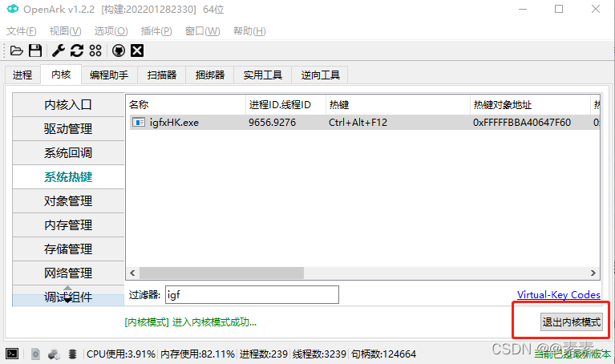Screen dimensions: 615x364
Task: Sort by the 进程ID.线程ID column header
Action: pyautogui.click(x=286, y=105)
